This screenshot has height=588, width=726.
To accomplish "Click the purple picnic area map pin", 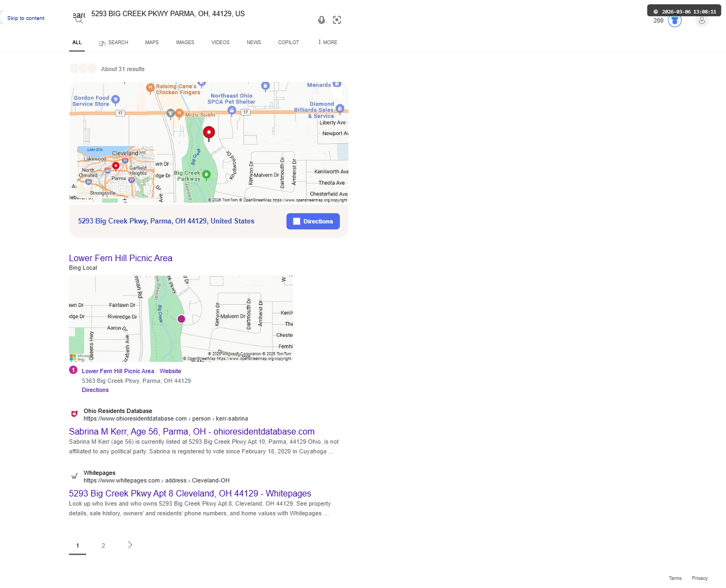I will [x=181, y=319].
